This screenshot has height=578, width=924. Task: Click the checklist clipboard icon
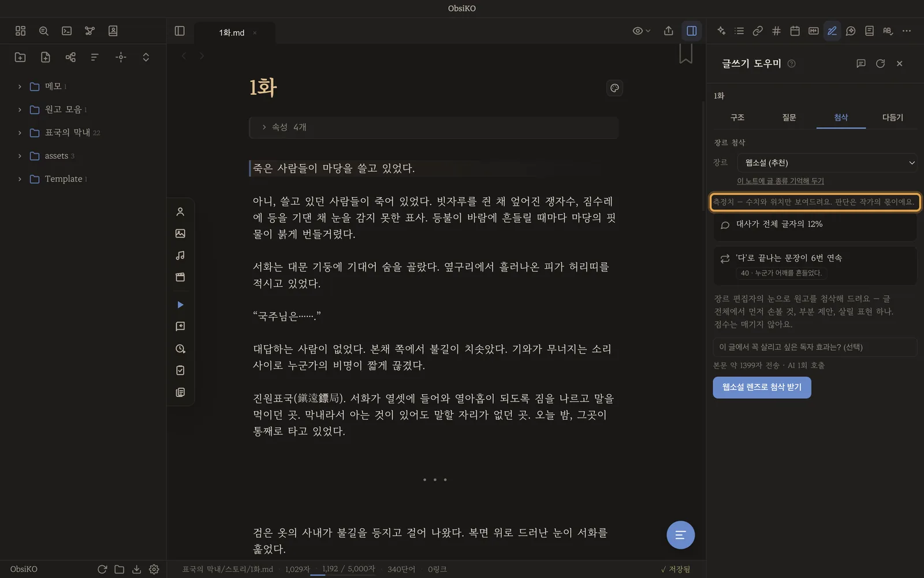tap(180, 370)
